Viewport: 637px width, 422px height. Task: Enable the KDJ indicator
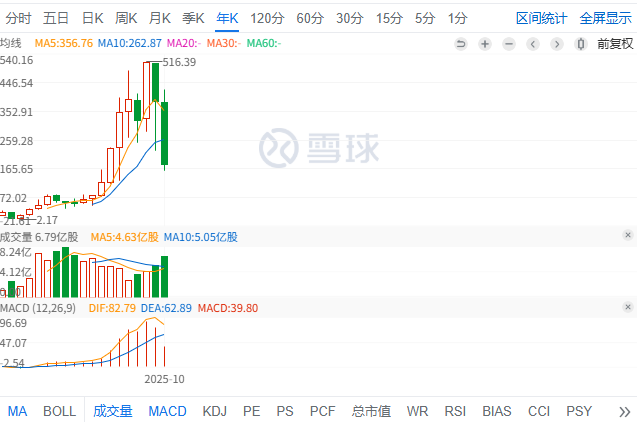point(214,411)
